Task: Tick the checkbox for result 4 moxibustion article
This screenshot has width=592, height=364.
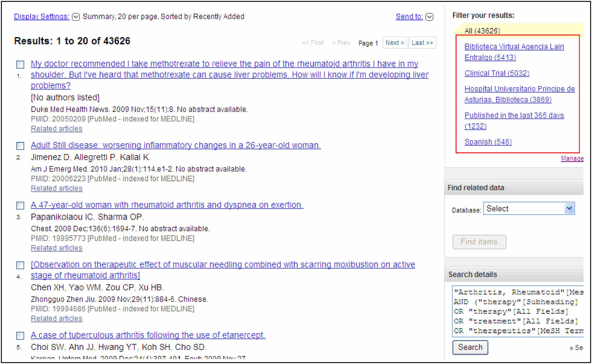Action: [x=20, y=265]
